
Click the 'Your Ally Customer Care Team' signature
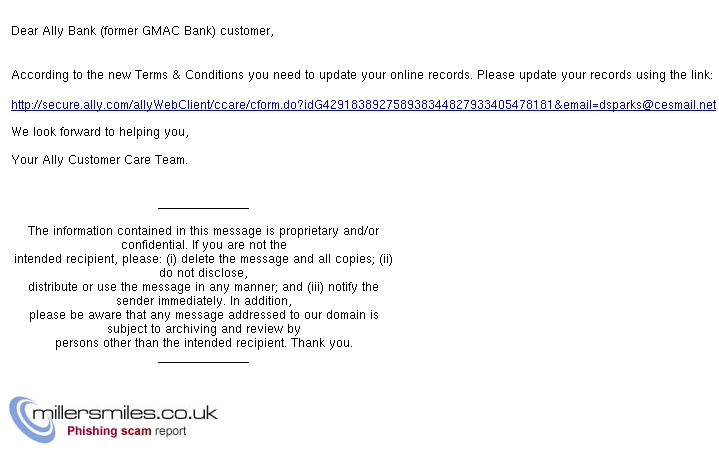click(100, 160)
